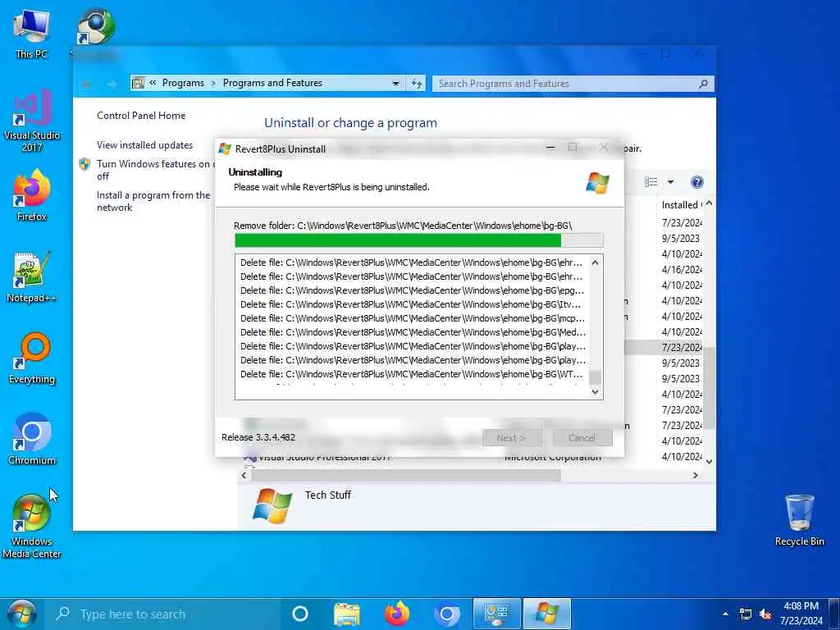The width and height of the screenshot is (840, 630).
Task: Select log line ending with bg-BG\Itv...
Action: [x=412, y=304]
